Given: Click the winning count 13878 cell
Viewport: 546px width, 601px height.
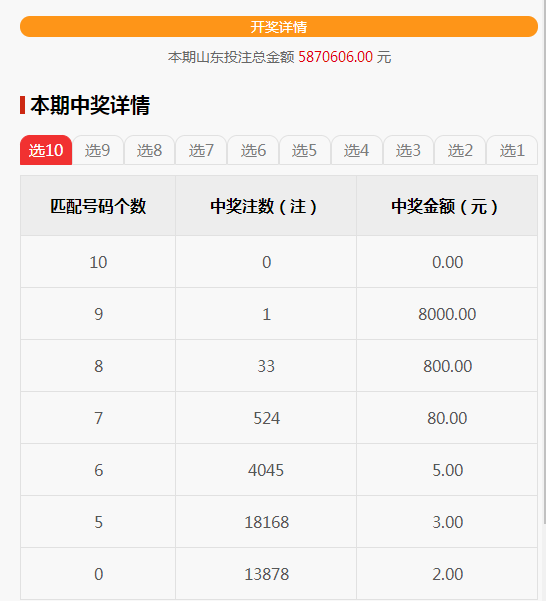Looking at the screenshot, I should pos(266,574).
